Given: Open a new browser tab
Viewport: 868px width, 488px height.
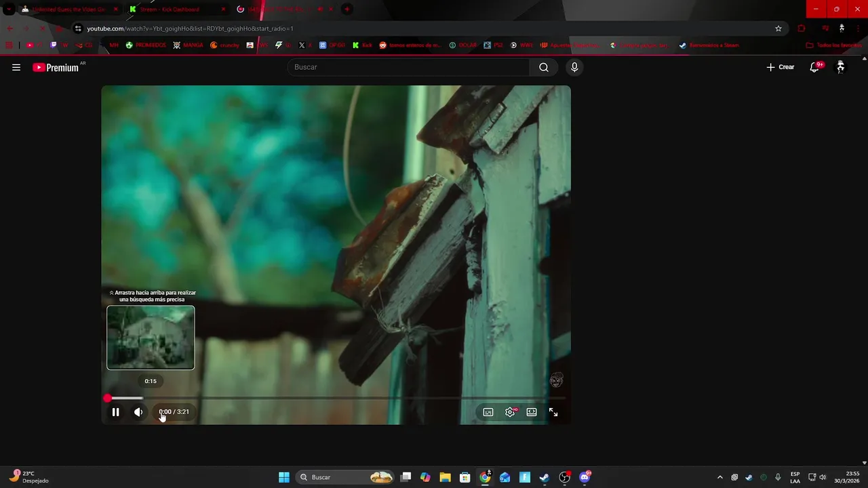Looking at the screenshot, I should coord(347,9).
